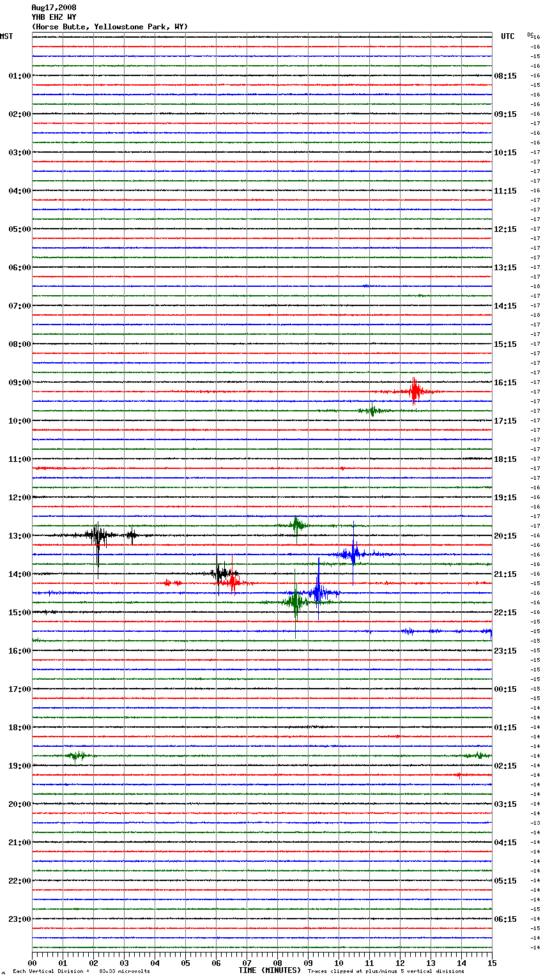Viewport: 543px width, 980px height.
Task: Click the 22:15 UTC time label
Action: [505, 613]
